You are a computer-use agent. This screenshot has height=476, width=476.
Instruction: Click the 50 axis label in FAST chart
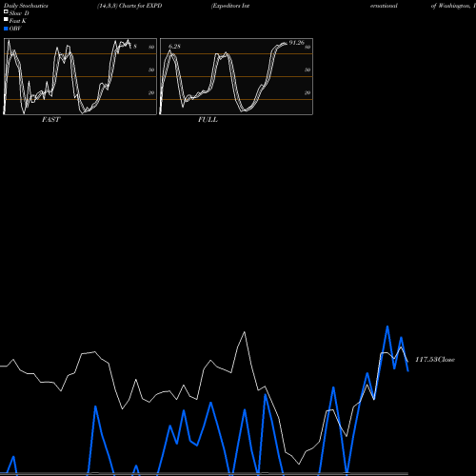pyautogui.click(x=151, y=69)
